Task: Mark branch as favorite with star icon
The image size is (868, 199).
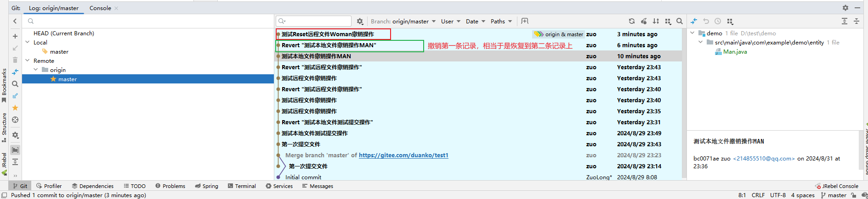Action: click(15, 108)
